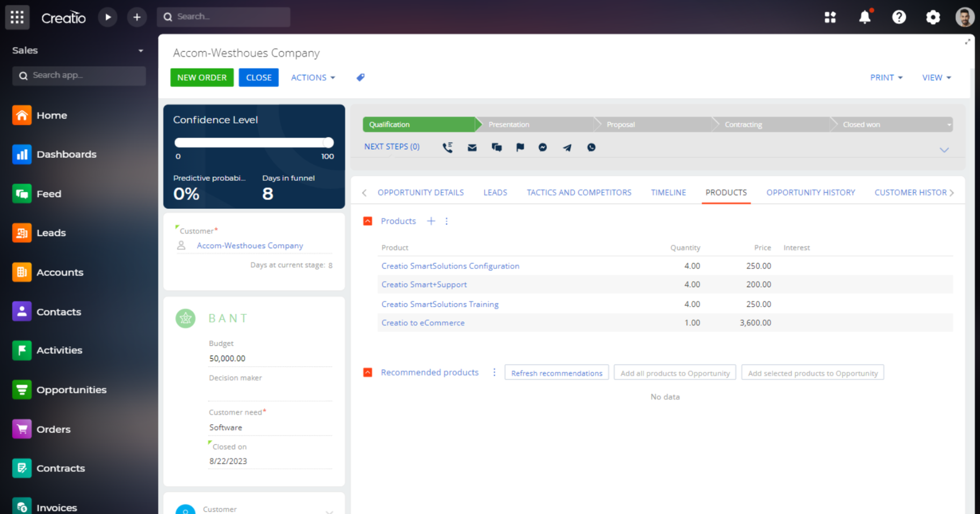This screenshot has height=514, width=980.
Task: Click the Telegram paper plane icon
Action: 567,148
